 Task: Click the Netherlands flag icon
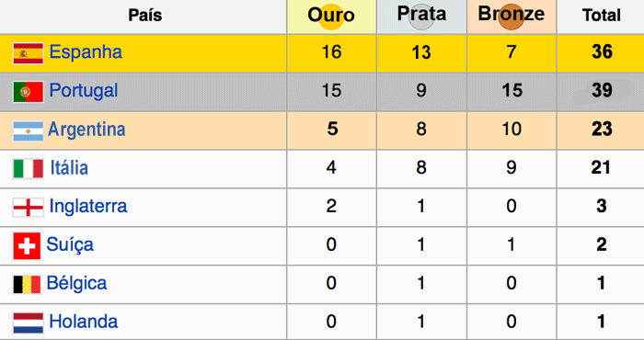[x=28, y=323]
